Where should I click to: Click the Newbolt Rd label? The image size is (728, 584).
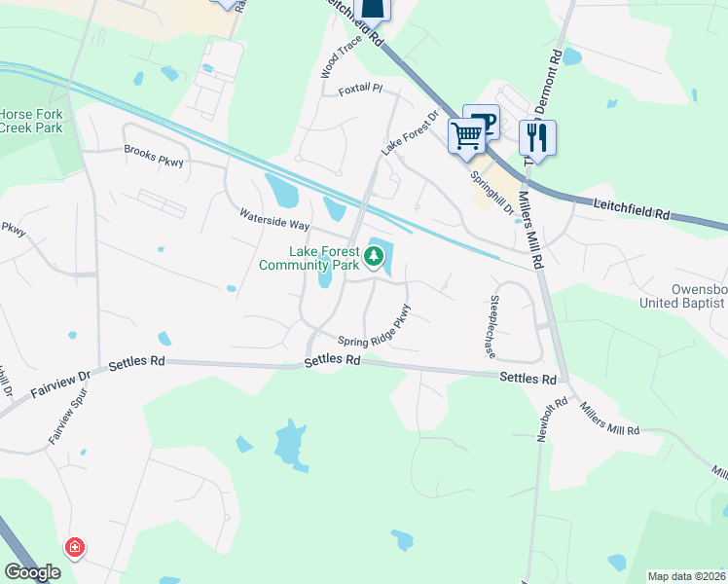[552, 420]
